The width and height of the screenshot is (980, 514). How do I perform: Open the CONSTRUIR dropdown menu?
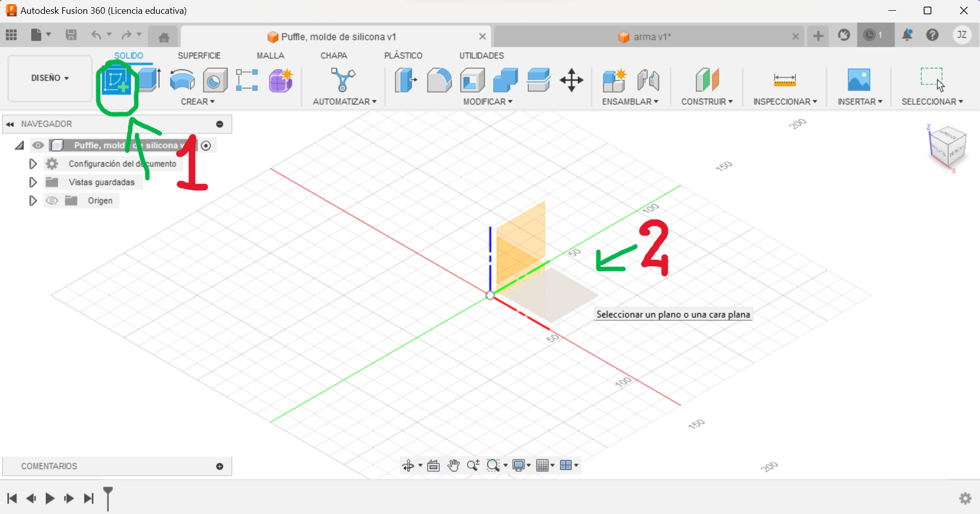[707, 102]
